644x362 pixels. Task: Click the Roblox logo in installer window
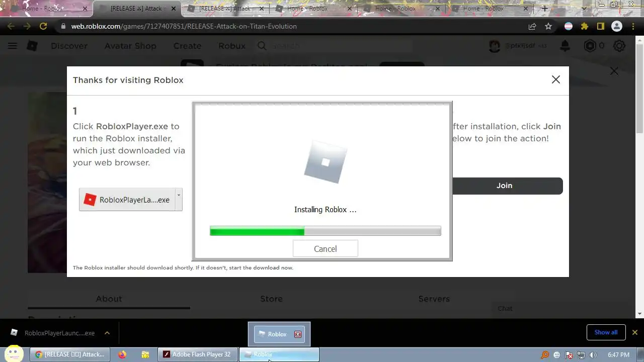pyautogui.click(x=326, y=162)
